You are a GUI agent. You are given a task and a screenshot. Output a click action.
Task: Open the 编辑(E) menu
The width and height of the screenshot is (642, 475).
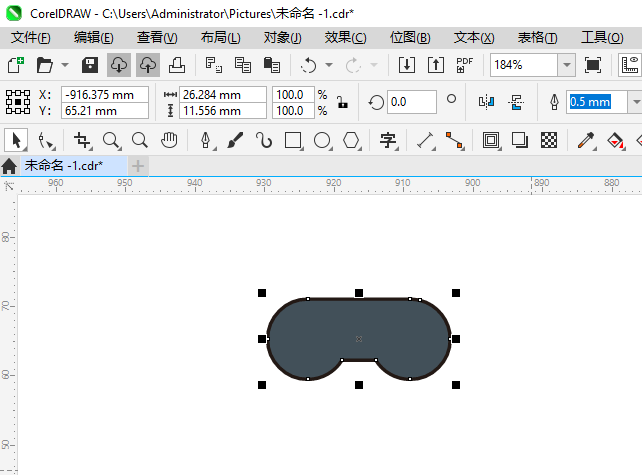[94, 38]
